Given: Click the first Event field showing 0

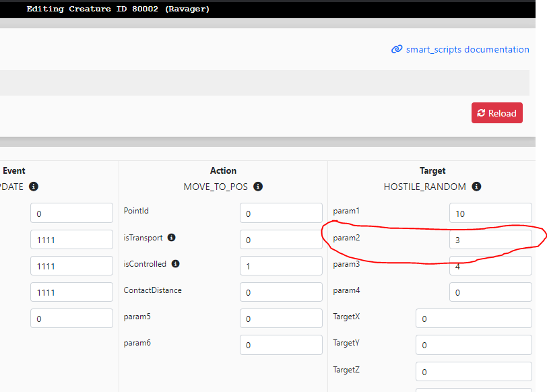Looking at the screenshot, I should pyautogui.click(x=71, y=213).
